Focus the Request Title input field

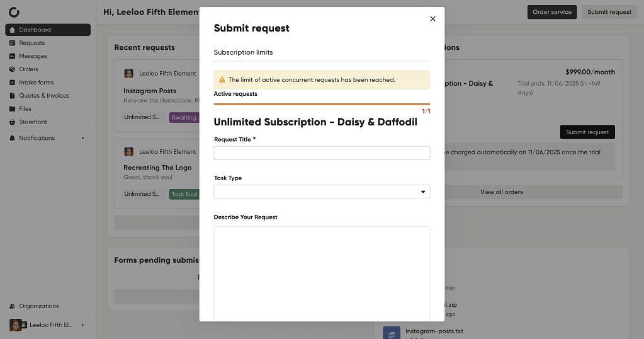coord(322,153)
